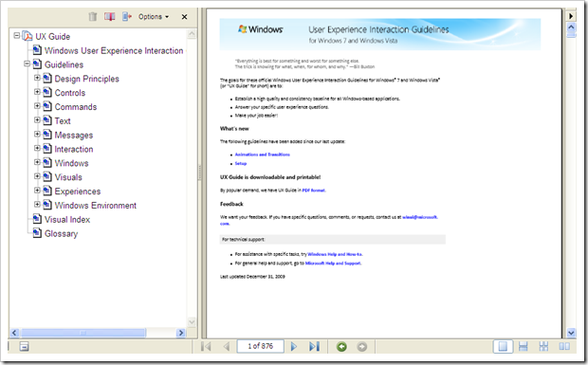Screen dimensions: 588x365
Task: Click the gray next view button
Action: [x=362, y=347]
